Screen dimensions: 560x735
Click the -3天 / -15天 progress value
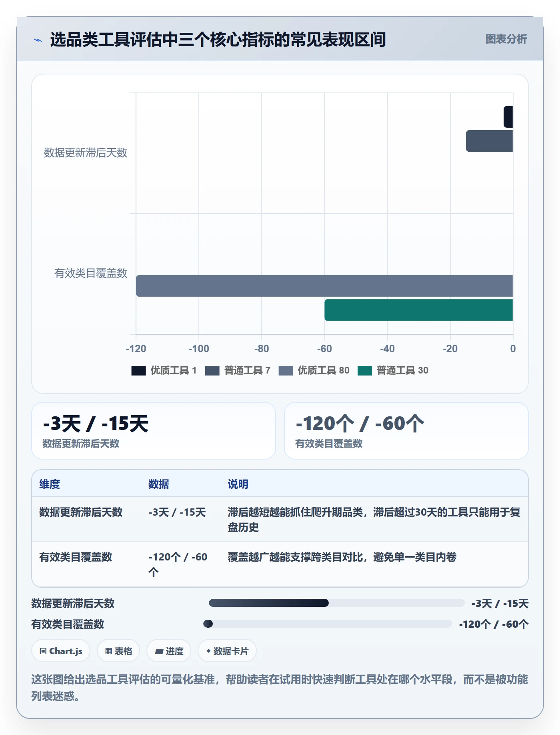pos(500,603)
